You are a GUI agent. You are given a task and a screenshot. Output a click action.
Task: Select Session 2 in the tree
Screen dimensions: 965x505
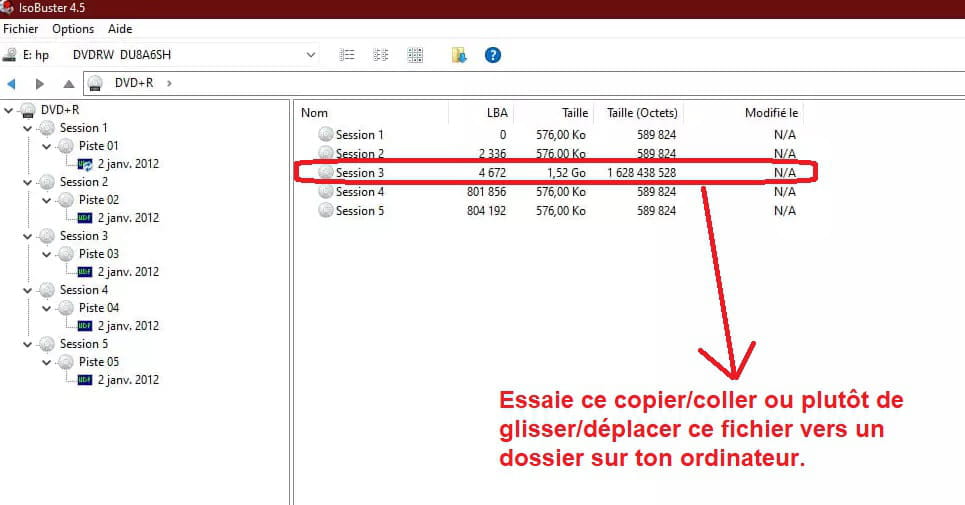click(84, 181)
